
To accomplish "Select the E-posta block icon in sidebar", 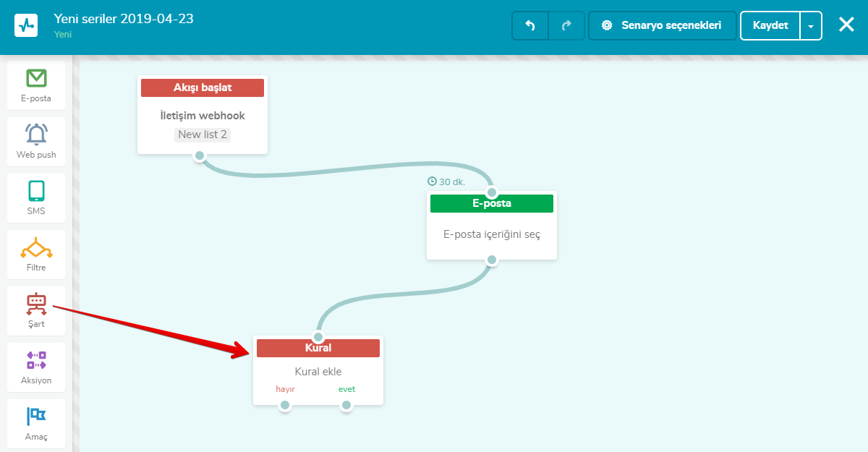I will (x=36, y=78).
